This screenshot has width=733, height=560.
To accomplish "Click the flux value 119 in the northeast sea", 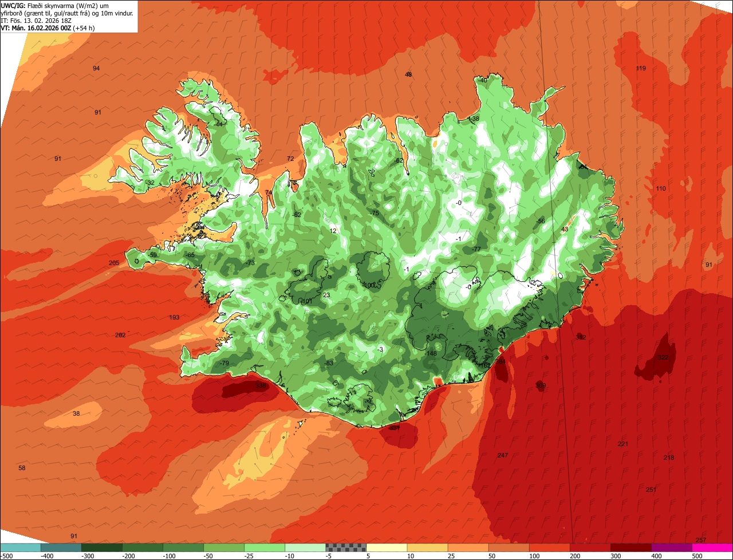I will tap(641, 69).
